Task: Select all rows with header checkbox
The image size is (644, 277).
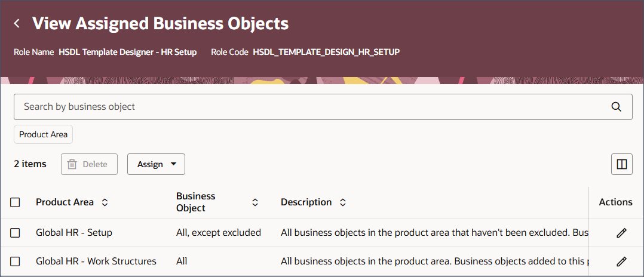Action: point(15,202)
